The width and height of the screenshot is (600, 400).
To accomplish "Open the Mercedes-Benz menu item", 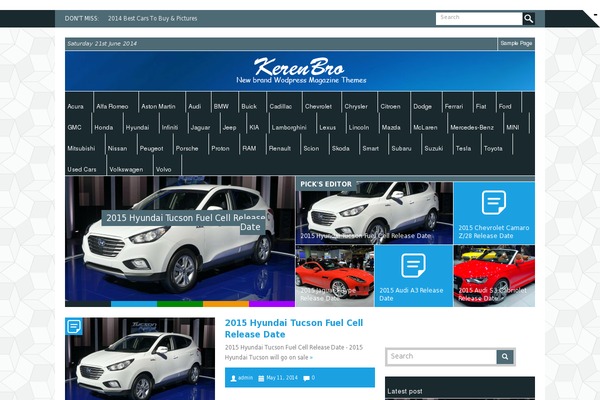I will [x=472, y=127].
